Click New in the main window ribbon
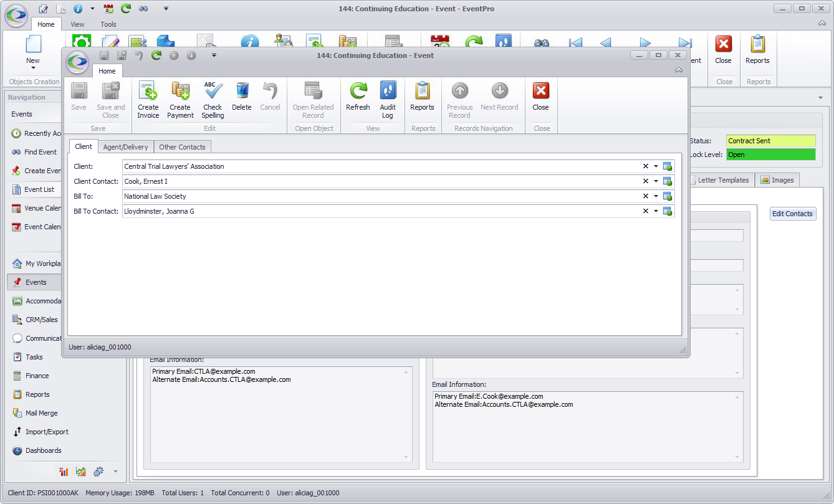The image size is (834, 504). point(33,53)
